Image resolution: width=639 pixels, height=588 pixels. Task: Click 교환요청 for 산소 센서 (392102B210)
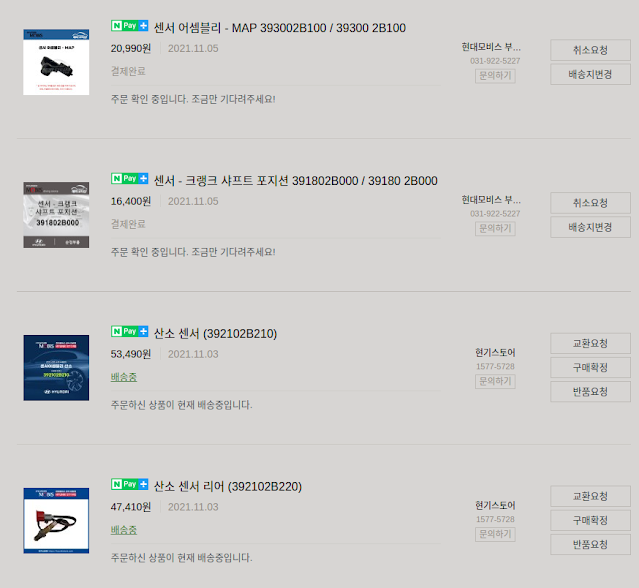pos(590,344)
